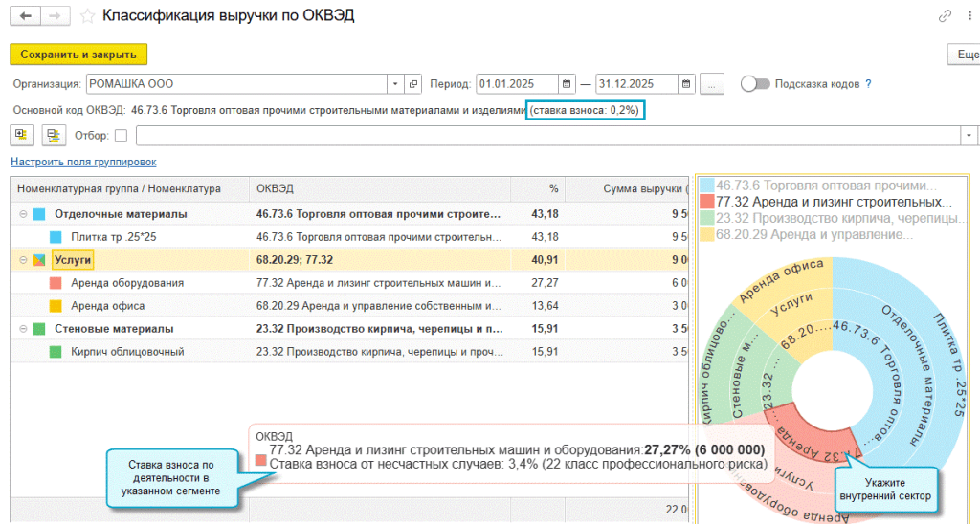980x524 pixels.
Task: Click the period start date field
Action: [517, 84]
